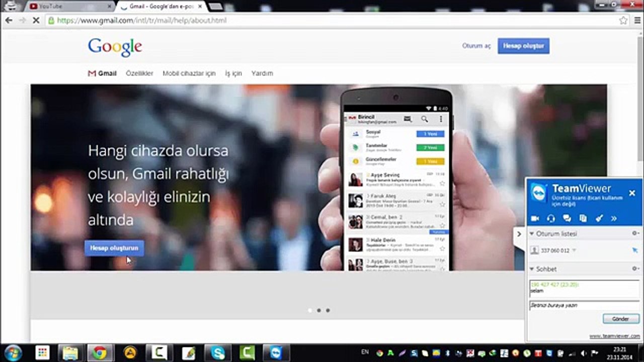Click the Chrome taskbar icon
The height and width of the screenshot is (362, 644).
pos(99,353)
